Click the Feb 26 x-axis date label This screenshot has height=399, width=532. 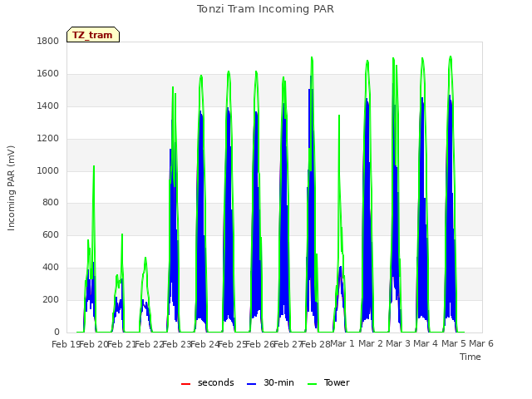click(259, 344)
